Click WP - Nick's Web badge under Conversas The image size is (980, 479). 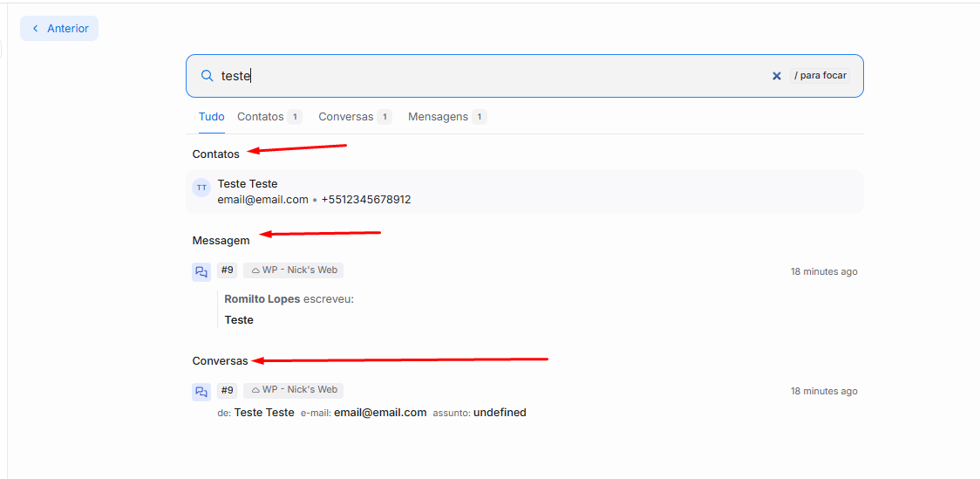(x=293, y=390)
